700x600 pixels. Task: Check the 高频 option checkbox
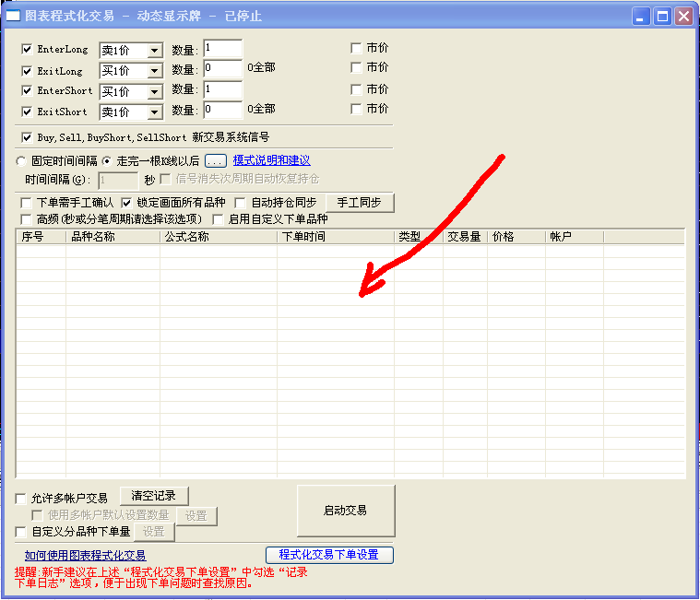pyautogui.click(x=26, y=219)
